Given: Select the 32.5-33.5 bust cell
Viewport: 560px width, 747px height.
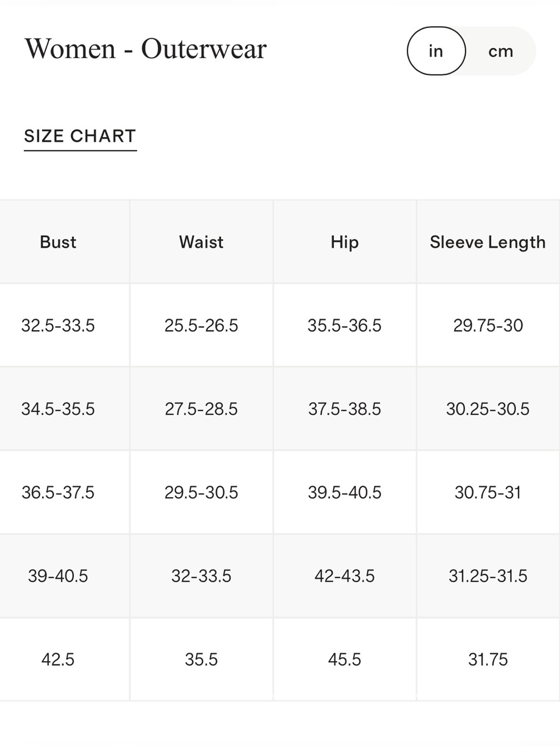Looking at the screenshot, I should click(x=58, y=325).
